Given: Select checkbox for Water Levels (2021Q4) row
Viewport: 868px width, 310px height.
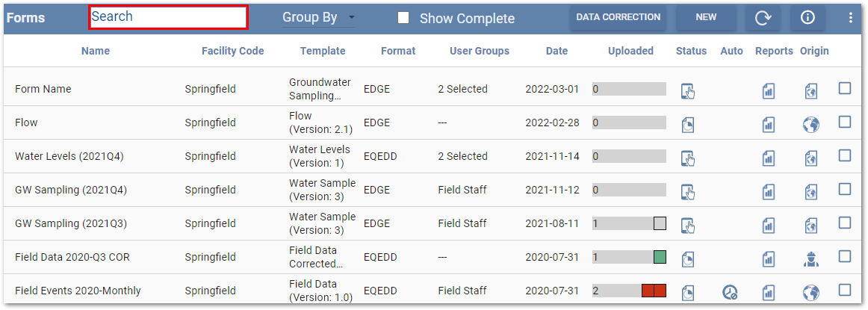Looking at the screenshot, I should [x=845, y=155].
